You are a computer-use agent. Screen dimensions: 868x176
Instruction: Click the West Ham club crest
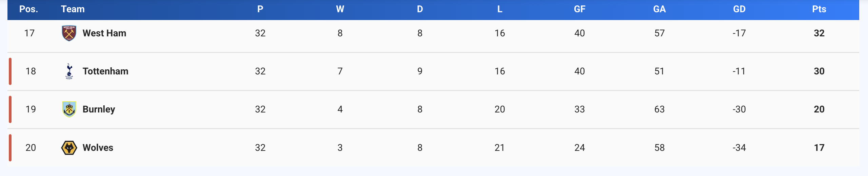click(69, 33)
